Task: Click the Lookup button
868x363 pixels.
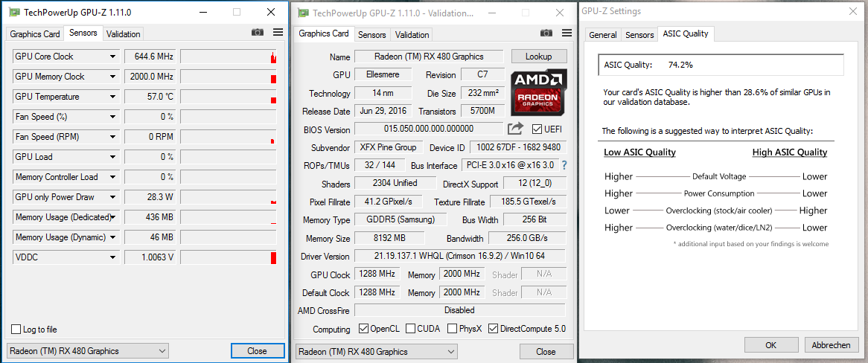Action: coord(539,57)
